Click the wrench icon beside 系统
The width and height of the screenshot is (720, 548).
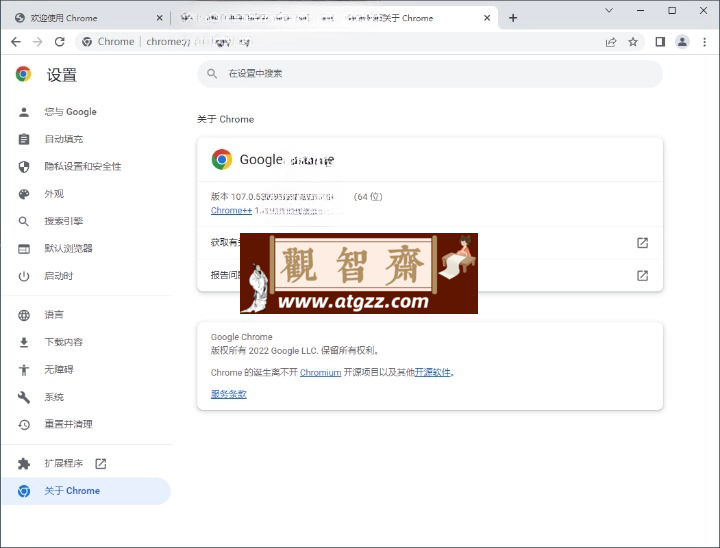pyautogui.click(x=24, y=397)
